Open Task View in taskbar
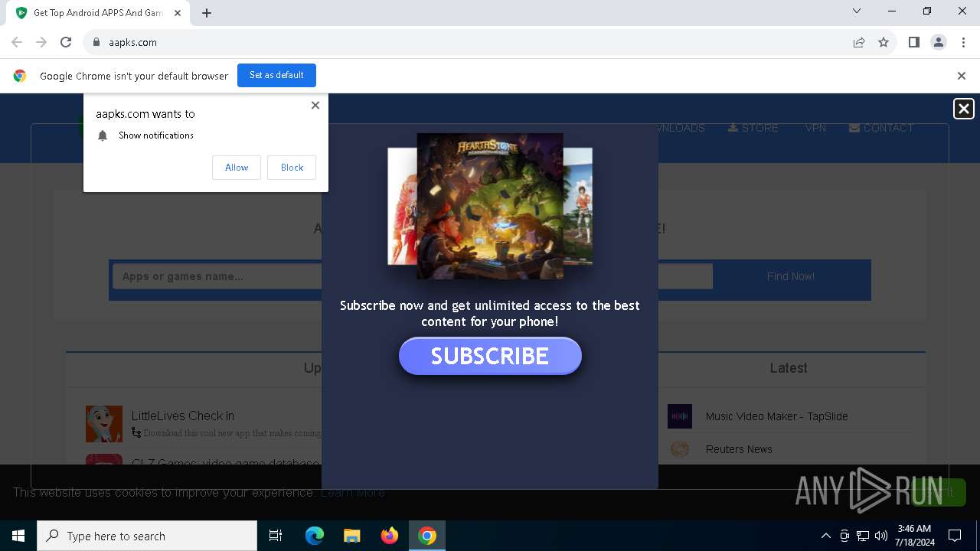980x551 pixels. (276, 536)
